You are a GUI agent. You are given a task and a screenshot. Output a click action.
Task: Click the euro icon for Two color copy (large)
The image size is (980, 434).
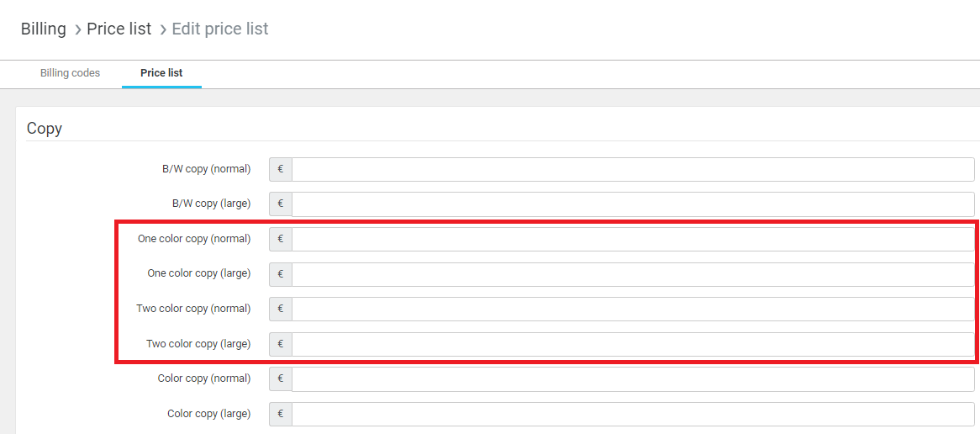[x=281, y=344]
